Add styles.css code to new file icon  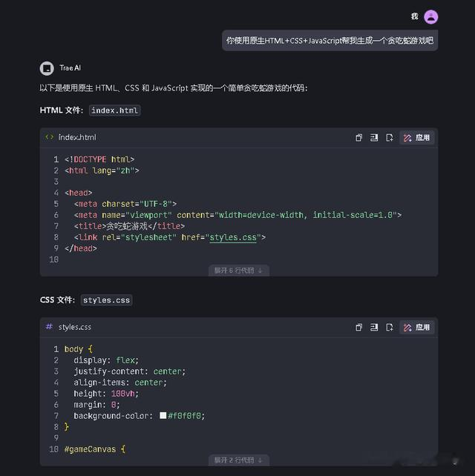pyautogui.click(x=390, y=327)
